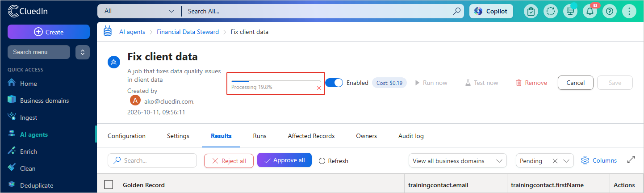Screen dimensions: 644x193
Task: Click the user avatar letter A
Action: (135, 101)
